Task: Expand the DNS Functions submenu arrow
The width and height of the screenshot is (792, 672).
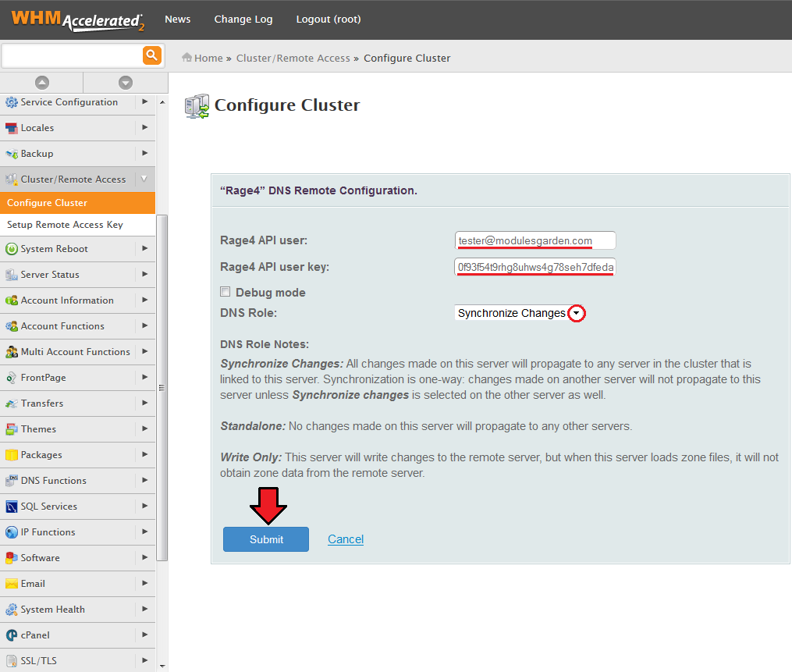Action: click(145, 480)
